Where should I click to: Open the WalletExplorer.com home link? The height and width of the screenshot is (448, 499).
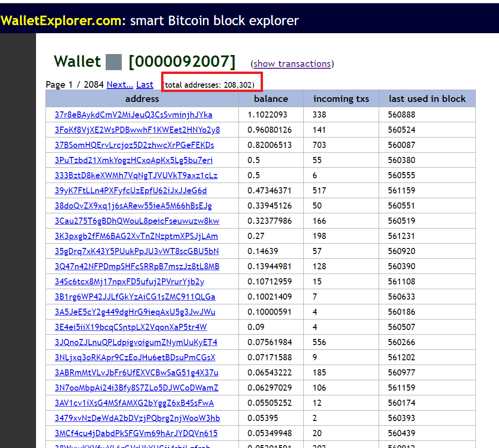[x=61, y=21]
